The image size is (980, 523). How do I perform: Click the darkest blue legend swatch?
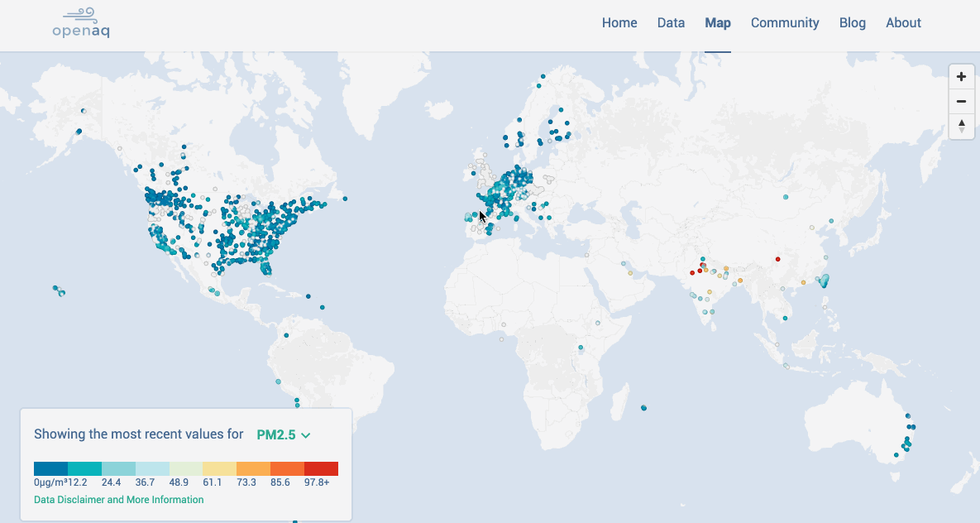[x=50, y=468]
